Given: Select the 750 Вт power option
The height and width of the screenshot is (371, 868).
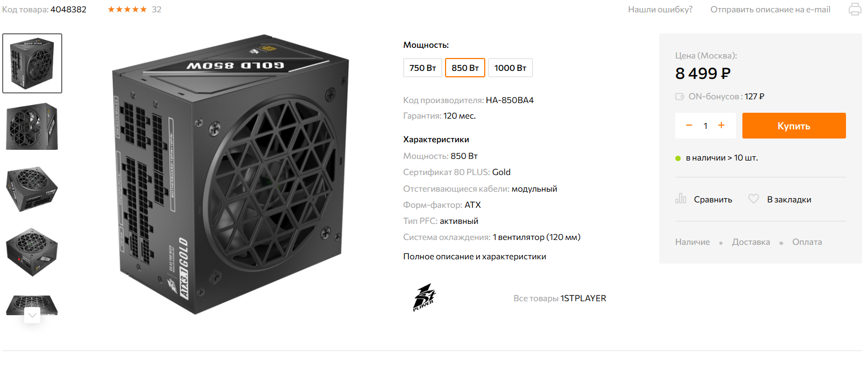Looking at the screenshot, I should pyautogui.click(x=422, y=68).
